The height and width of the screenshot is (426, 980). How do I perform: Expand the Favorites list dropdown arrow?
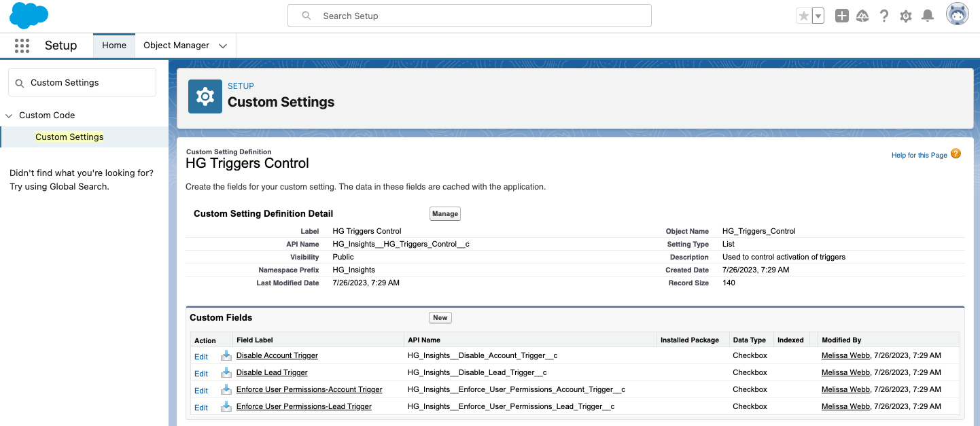(x=818, y=16)
